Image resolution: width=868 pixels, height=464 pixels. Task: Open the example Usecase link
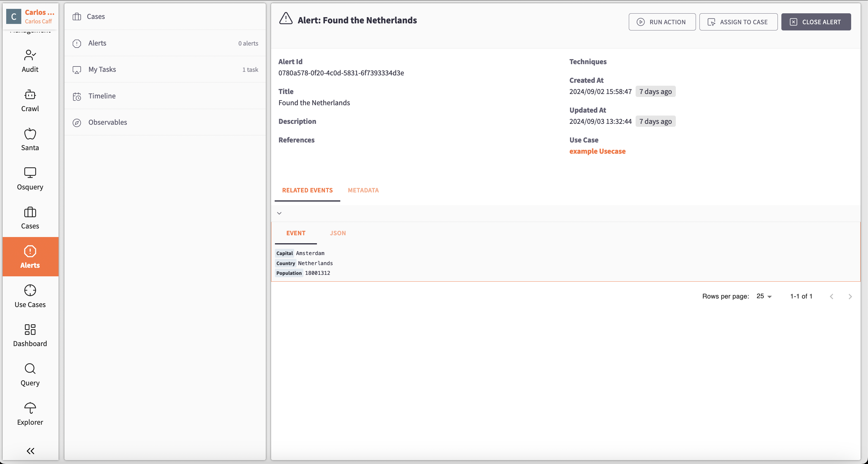click(x=597, y=151)
